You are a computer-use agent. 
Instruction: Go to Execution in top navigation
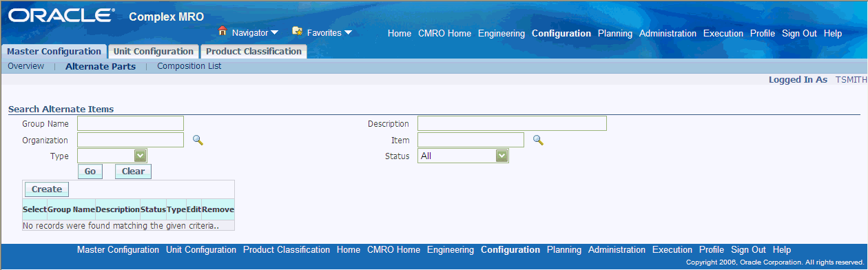(x=723, y=33)
